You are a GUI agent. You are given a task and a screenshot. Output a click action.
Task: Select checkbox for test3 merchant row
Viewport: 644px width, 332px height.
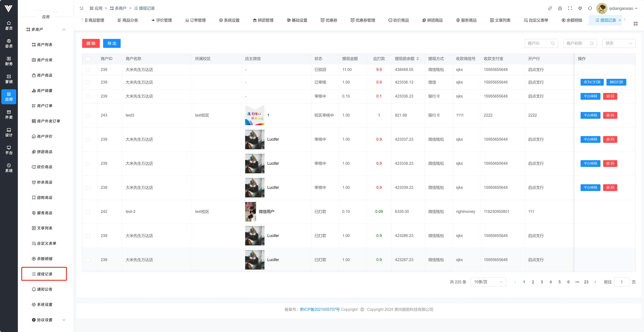(88, 115)
